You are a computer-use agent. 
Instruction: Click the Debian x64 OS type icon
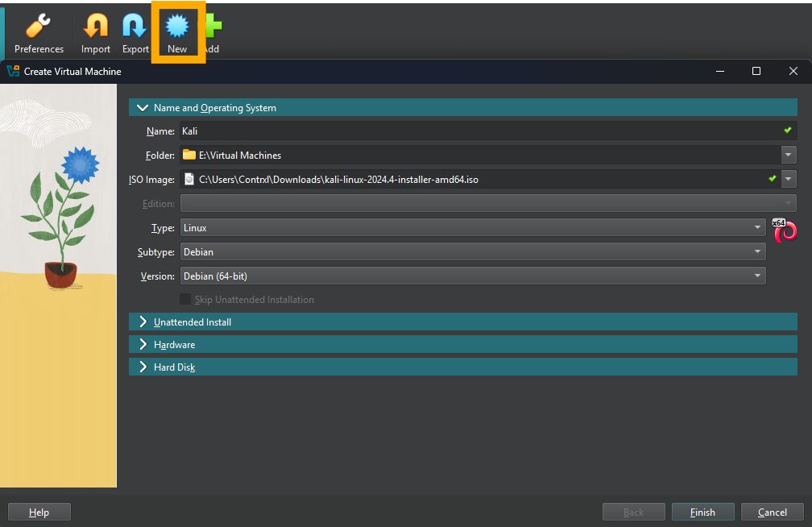click(785, 230)
